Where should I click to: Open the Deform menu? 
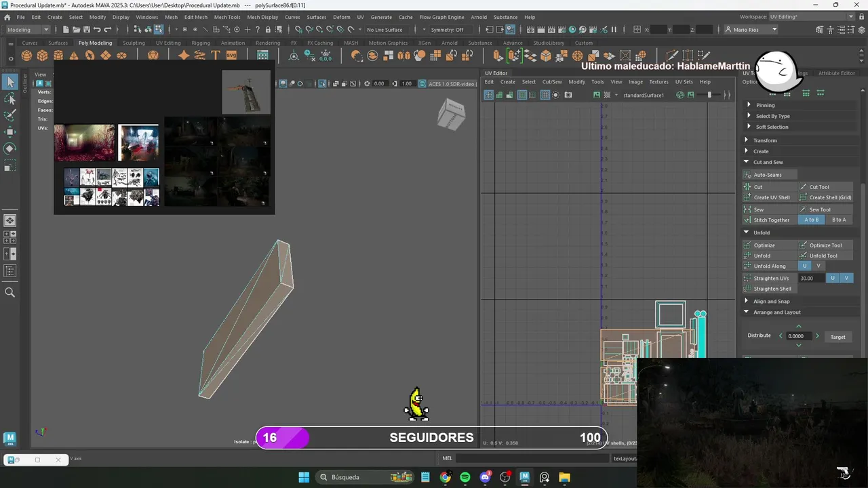point(342,17)
